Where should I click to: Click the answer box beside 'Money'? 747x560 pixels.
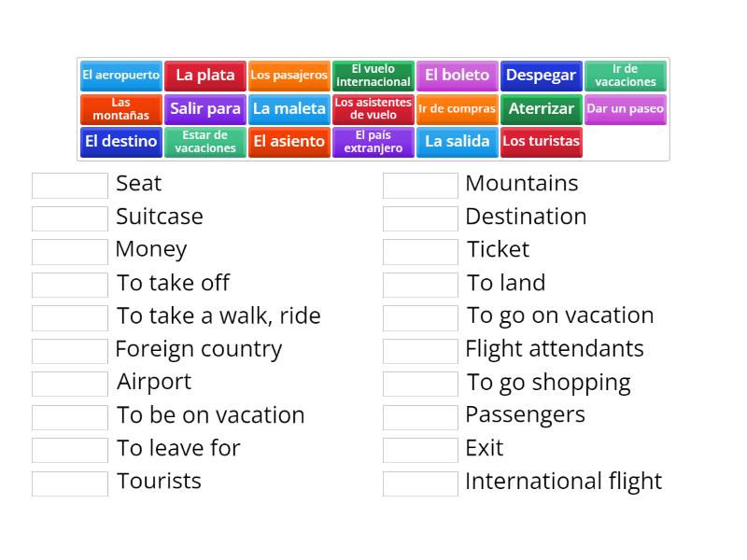pos(68,250)
